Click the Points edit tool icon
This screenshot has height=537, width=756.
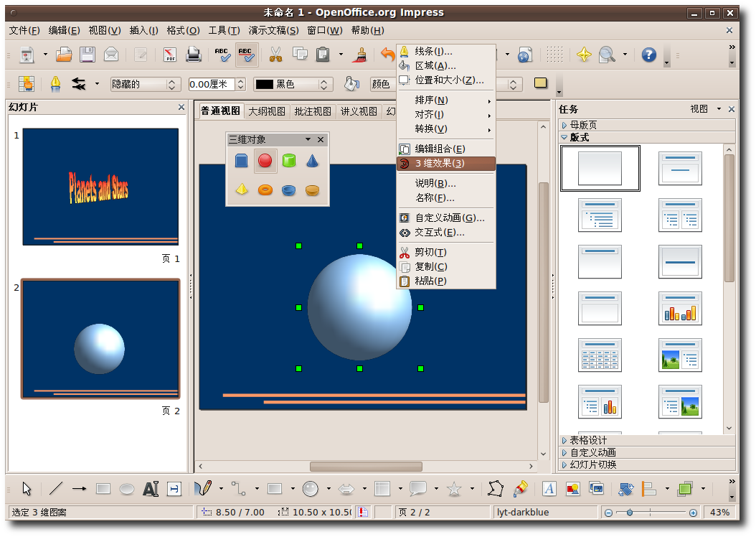pyautogui.click(x=495, y=489)
